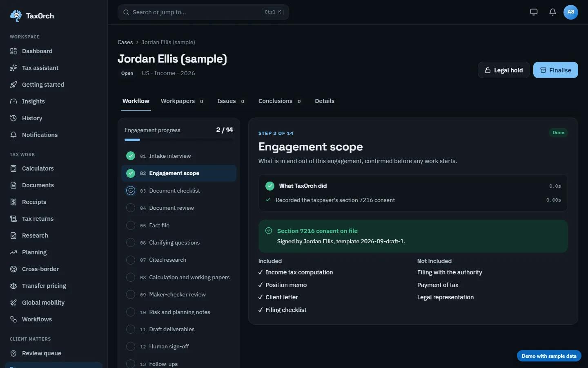The image size is (588, 368).
Task: Click the Engagement scope green check
Action: click(x=131, y=173)
